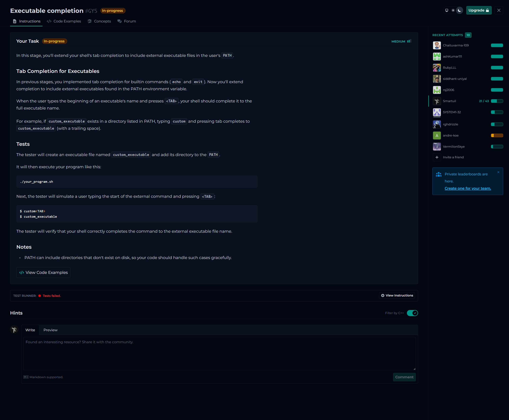The width and height of the screenshot is (509, 420).
Task: Click the plus icon to invite a friend
Action: (x=437, y=157)
